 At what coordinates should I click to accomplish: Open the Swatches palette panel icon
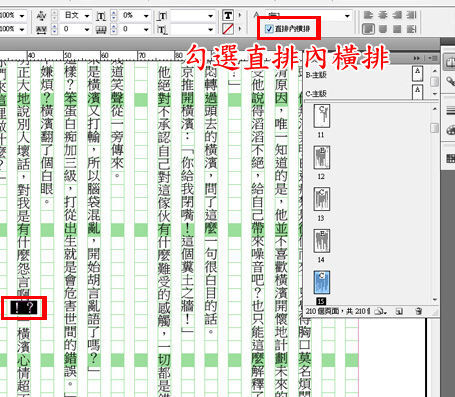pyautogui.click(x=450, y=129)
